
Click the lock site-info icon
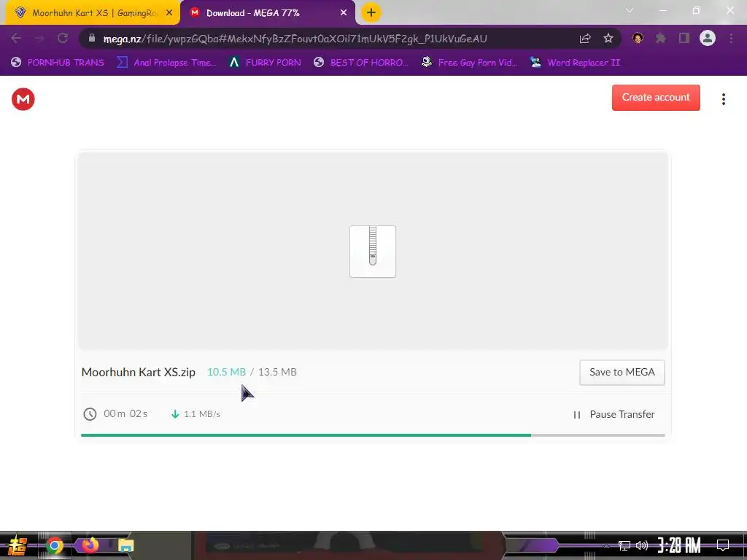[x=92, y=38]
